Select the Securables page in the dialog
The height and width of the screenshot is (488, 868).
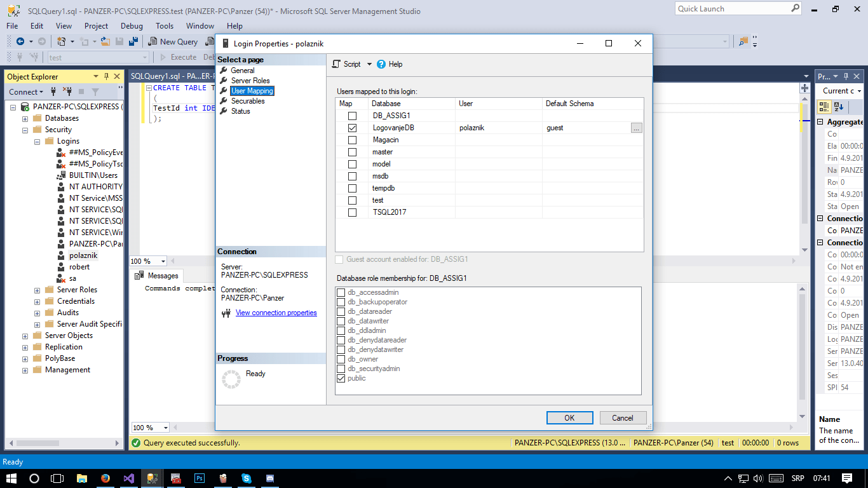click(248, 101)
